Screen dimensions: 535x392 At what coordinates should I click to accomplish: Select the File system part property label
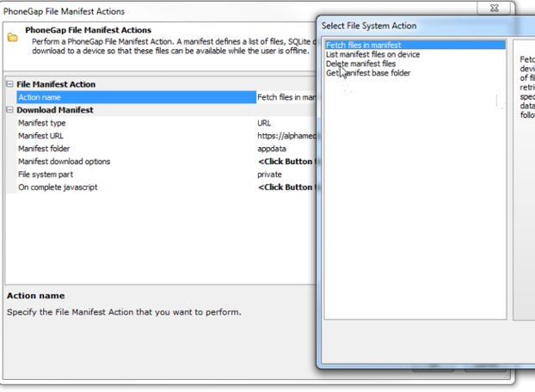[x=46, y=175]
